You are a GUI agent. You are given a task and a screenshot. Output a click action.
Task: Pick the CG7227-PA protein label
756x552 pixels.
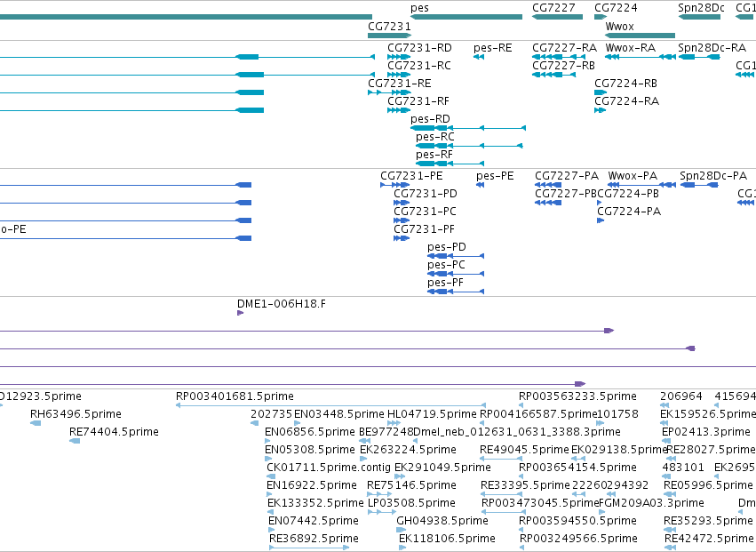pyautogui.click(x=567, y=176)
